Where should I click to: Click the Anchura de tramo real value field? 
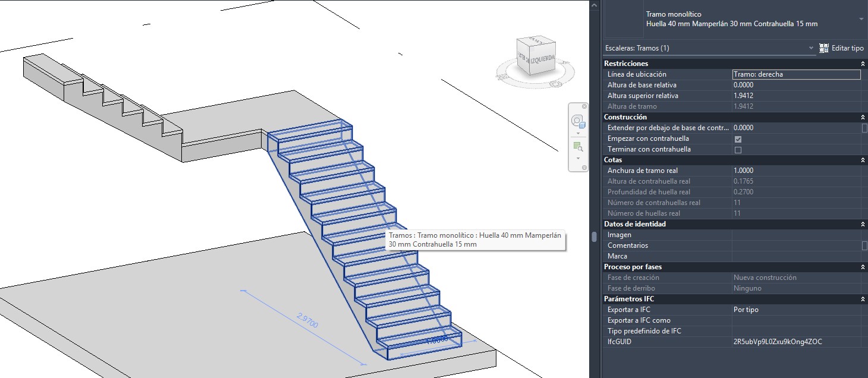click(796, 171)
